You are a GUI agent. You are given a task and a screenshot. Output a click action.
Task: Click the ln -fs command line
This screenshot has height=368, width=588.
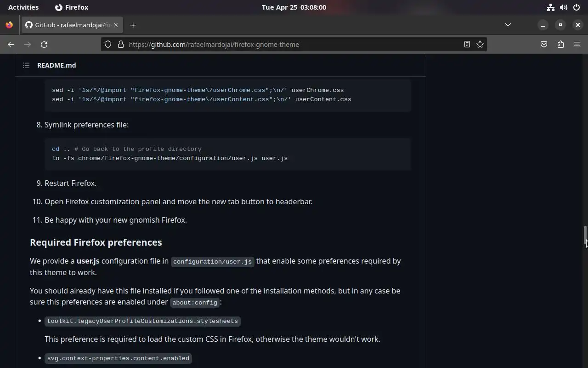click(x=170, y=158)
